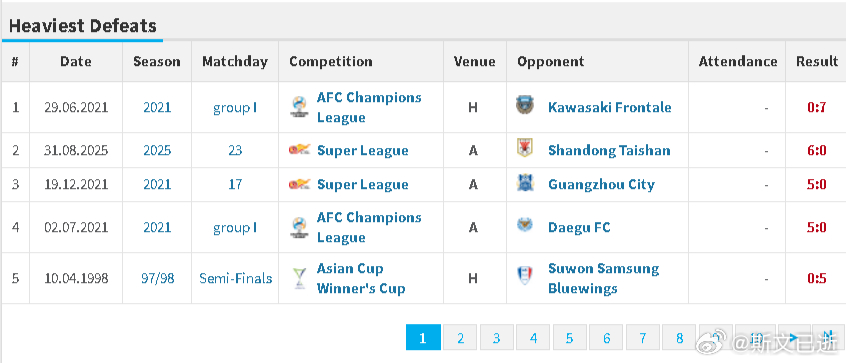Open the Daegu FC opponent link
The image size is (846, 363).
[x=579, y=227]
